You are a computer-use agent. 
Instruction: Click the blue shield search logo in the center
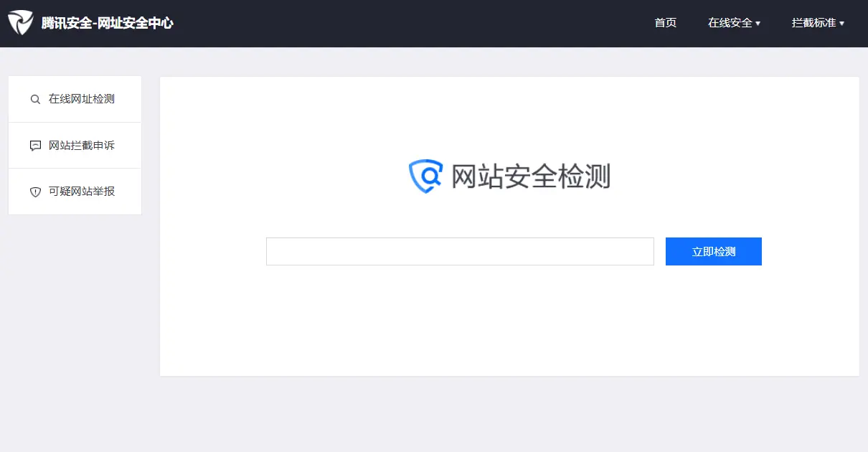425,176
